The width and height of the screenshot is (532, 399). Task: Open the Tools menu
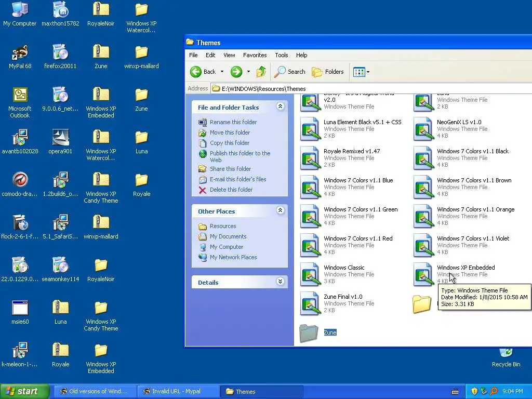click(281, 55)
